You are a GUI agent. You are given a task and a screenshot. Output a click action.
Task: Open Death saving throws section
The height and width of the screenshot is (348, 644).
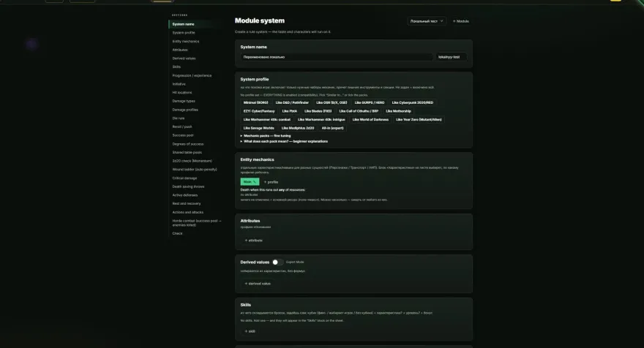(188, 186)
